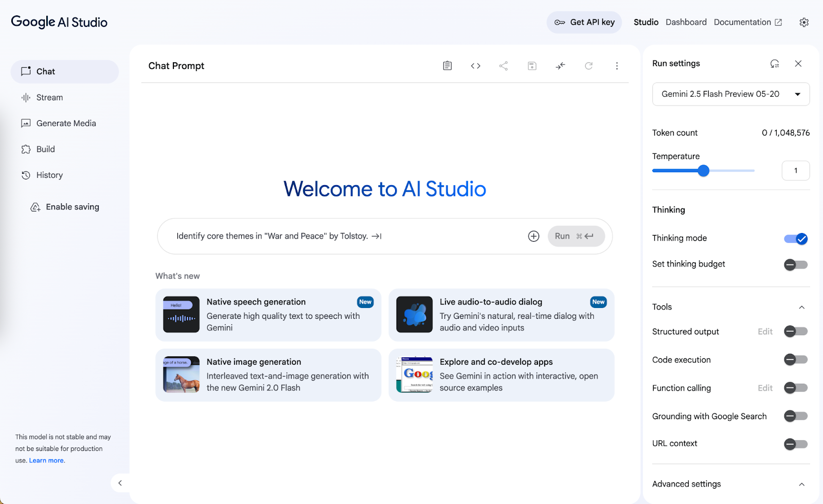The height and width of the screenshot is (504, 823).
Task: Open settings gear in the header
Action: (804, 23)
